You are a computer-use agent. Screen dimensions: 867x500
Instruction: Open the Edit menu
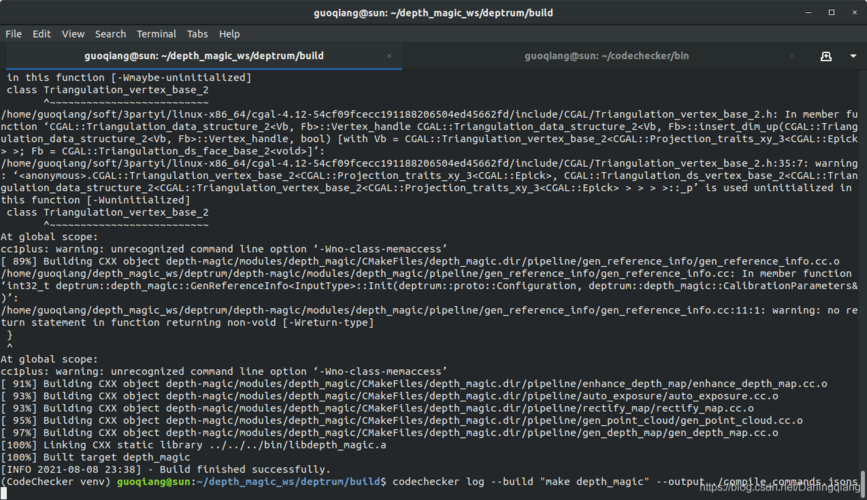point(41,34)
